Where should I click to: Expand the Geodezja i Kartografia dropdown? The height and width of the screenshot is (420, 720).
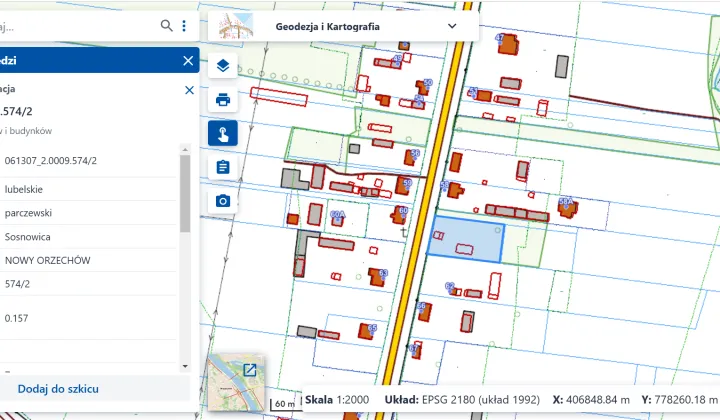452,26
